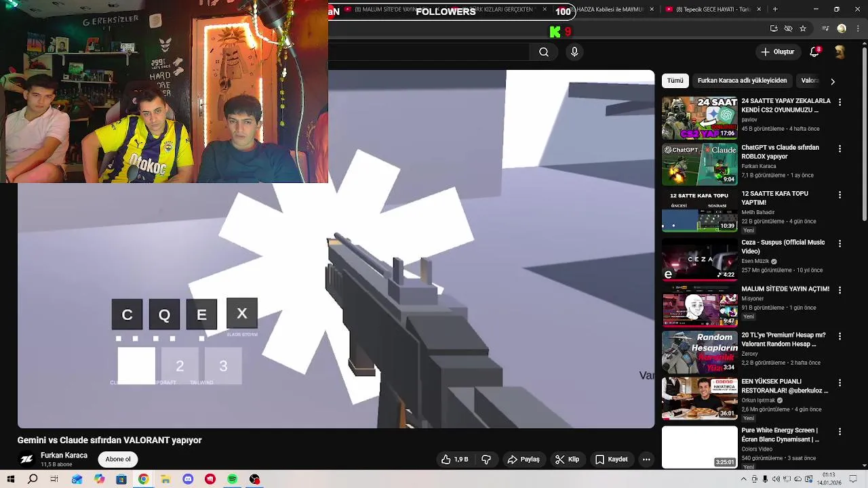Install app icon in Chrome address bar

point(774,28)
